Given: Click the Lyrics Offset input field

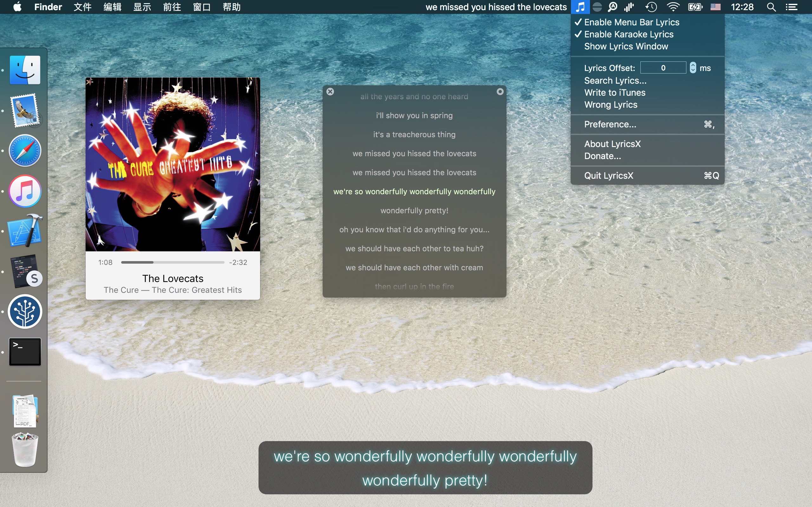Looking at the screenshot, I should (664, 67).
